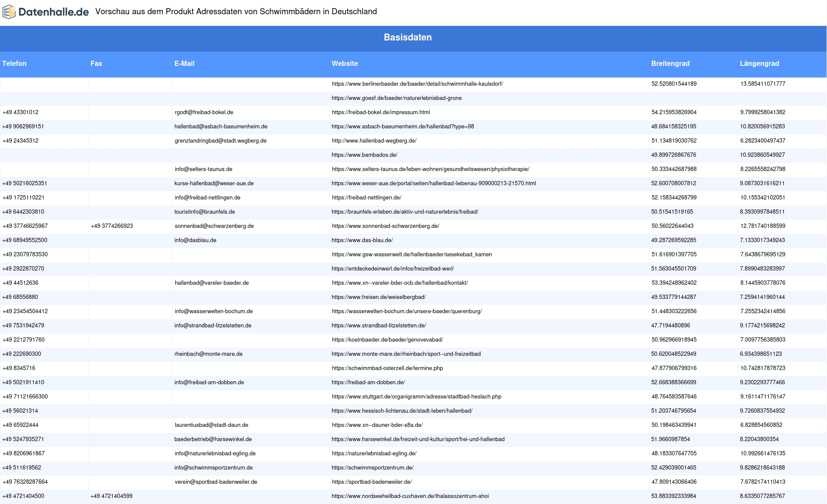Click the Längengrad column header
The image size is (827, 504).
pos(759,64)
